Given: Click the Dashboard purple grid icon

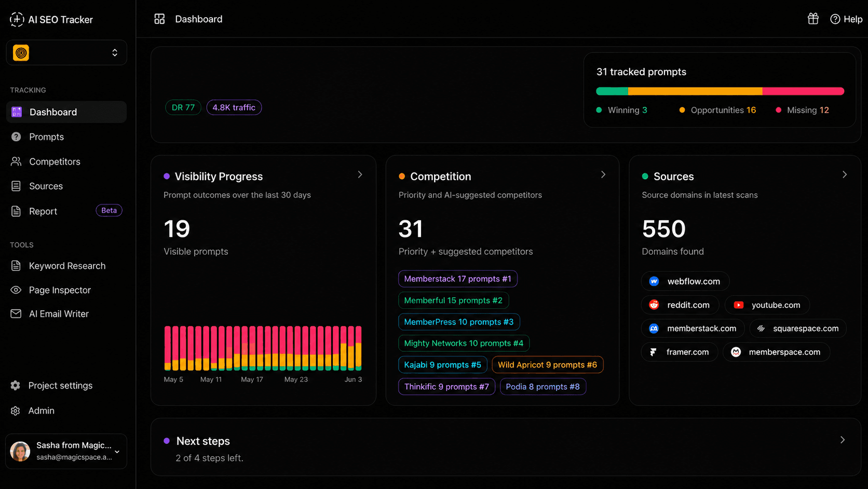Looking at the screenshot, I should 17,112.
